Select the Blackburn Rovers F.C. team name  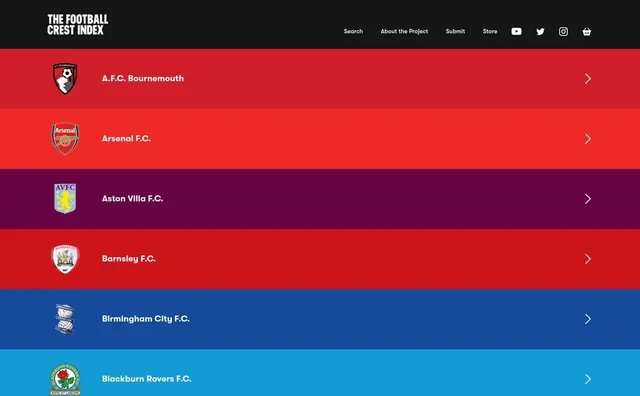[x=147, y=379]
